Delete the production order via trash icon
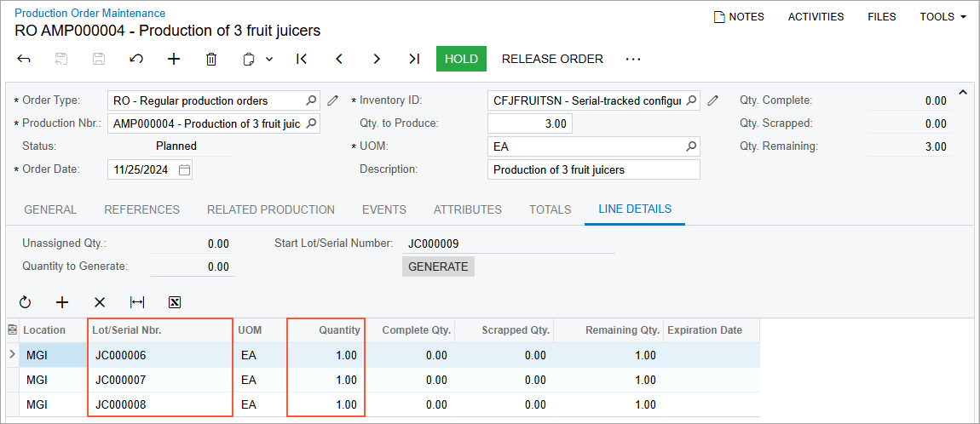The height and width of the screenshot is (424, 980). (x=211, y=59)
